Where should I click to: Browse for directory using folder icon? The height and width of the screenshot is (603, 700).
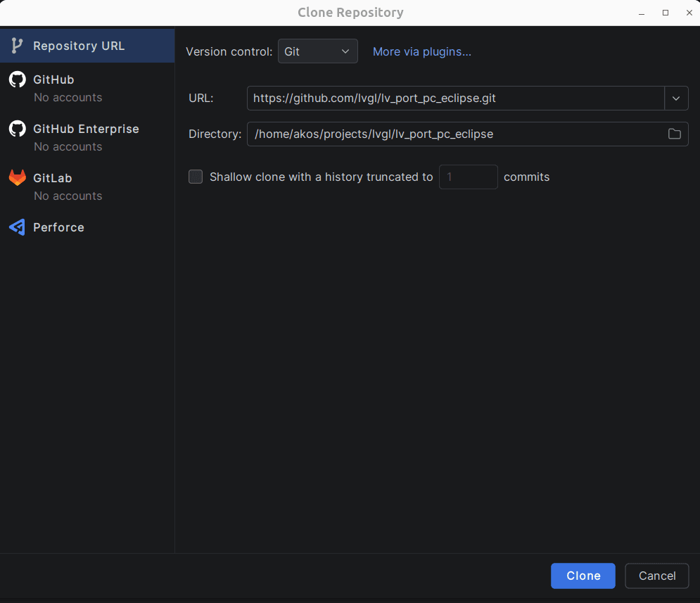tap(674, 134)
